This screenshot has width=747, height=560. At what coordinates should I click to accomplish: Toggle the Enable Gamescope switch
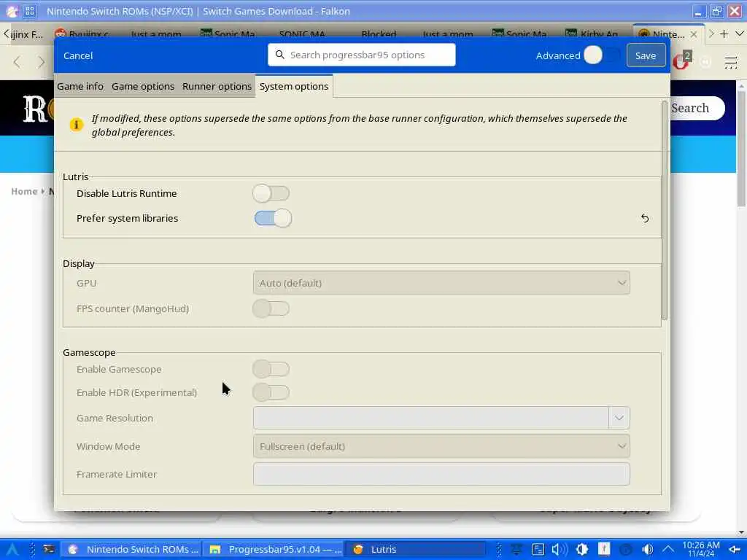271,369
